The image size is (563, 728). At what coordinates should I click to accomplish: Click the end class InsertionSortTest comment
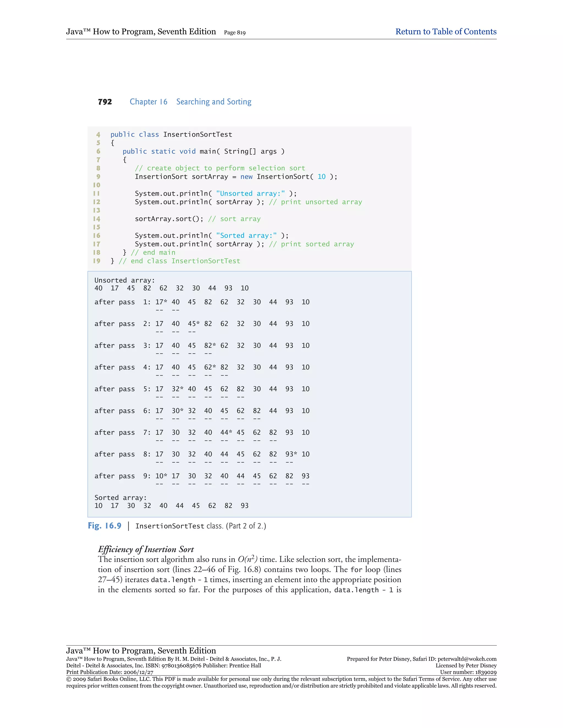(179, 261)
